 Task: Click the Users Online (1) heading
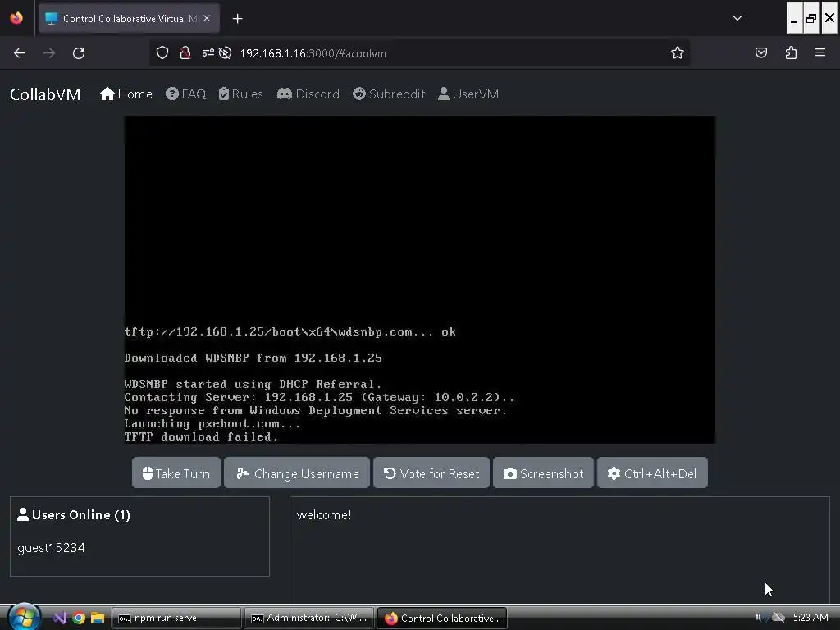74,515
